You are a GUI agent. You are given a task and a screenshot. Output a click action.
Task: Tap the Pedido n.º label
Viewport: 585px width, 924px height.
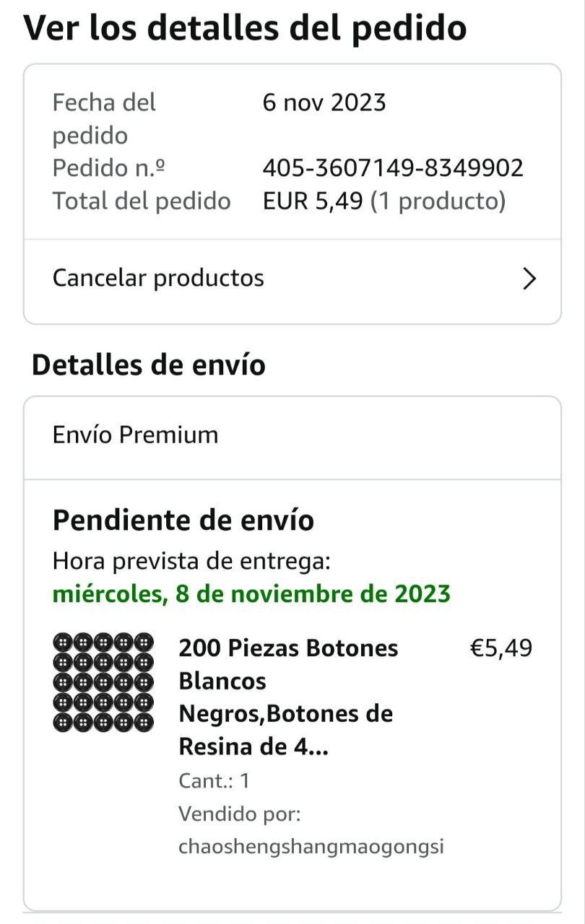pos(109,168)
